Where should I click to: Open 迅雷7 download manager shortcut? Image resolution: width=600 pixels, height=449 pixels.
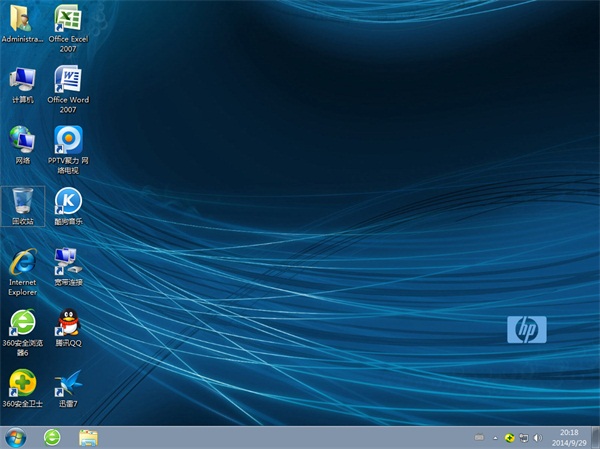click(68, 384)
